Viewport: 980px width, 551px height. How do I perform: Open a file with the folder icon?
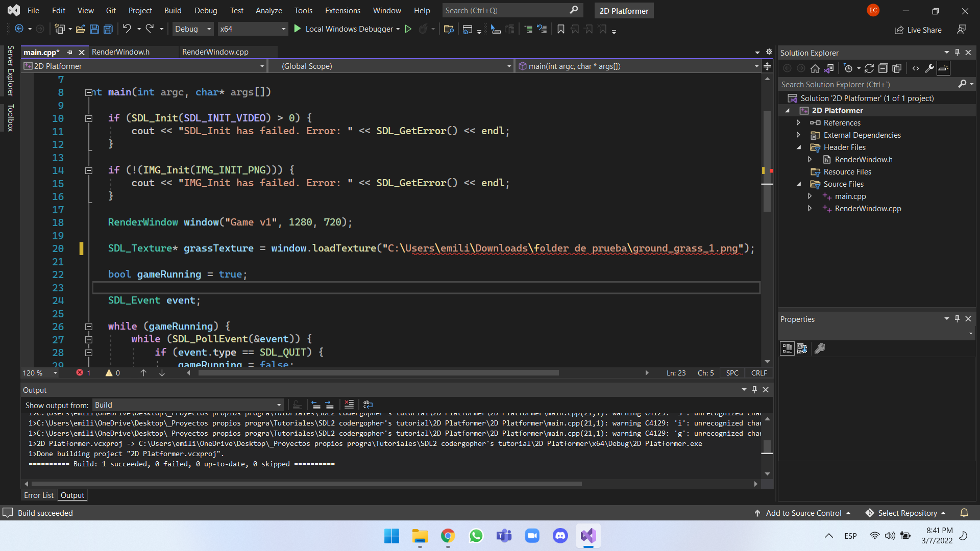pos(80,29)
